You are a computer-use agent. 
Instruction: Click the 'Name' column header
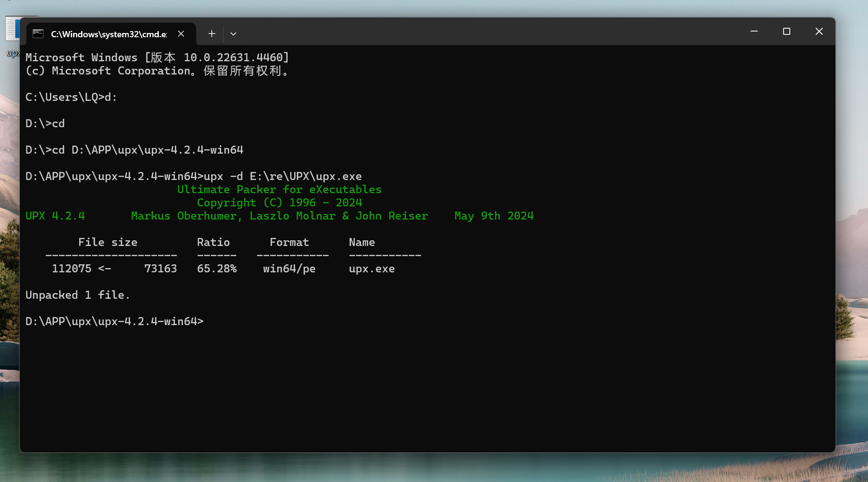pos(362,242)
